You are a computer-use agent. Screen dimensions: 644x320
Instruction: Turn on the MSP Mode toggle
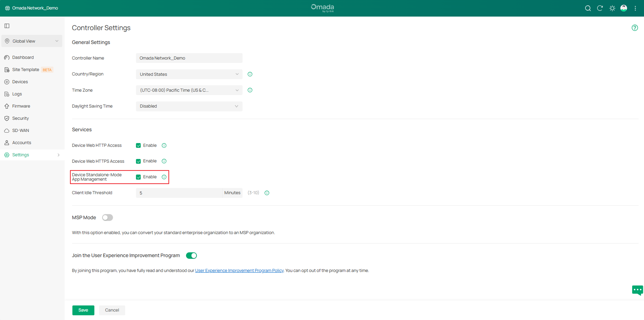[108, 218]
